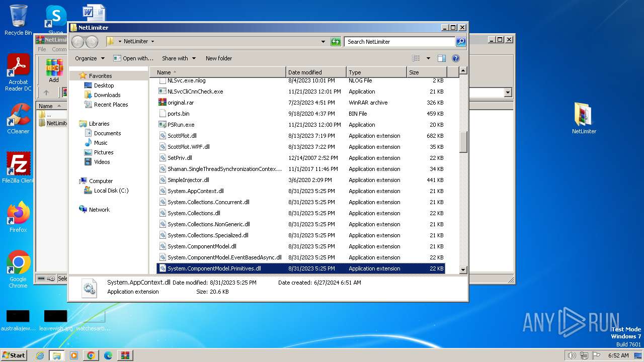
Task: Open the Start menu
Action: 14,355
